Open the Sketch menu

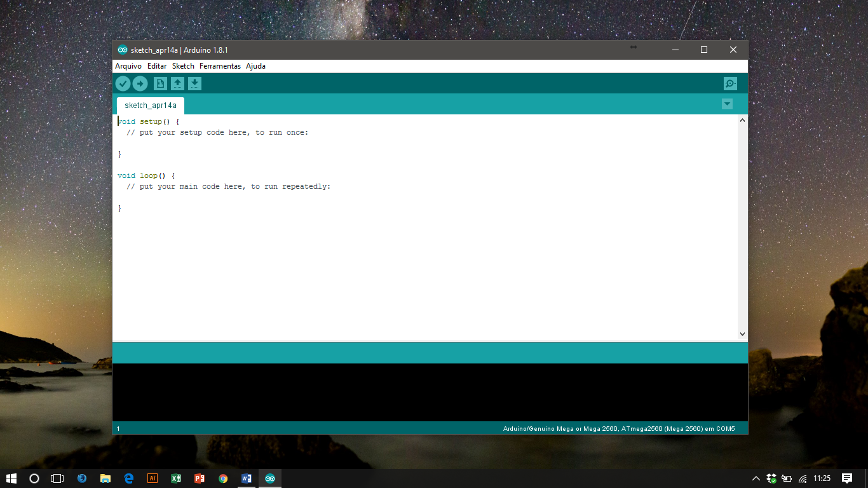pos(183,66)
